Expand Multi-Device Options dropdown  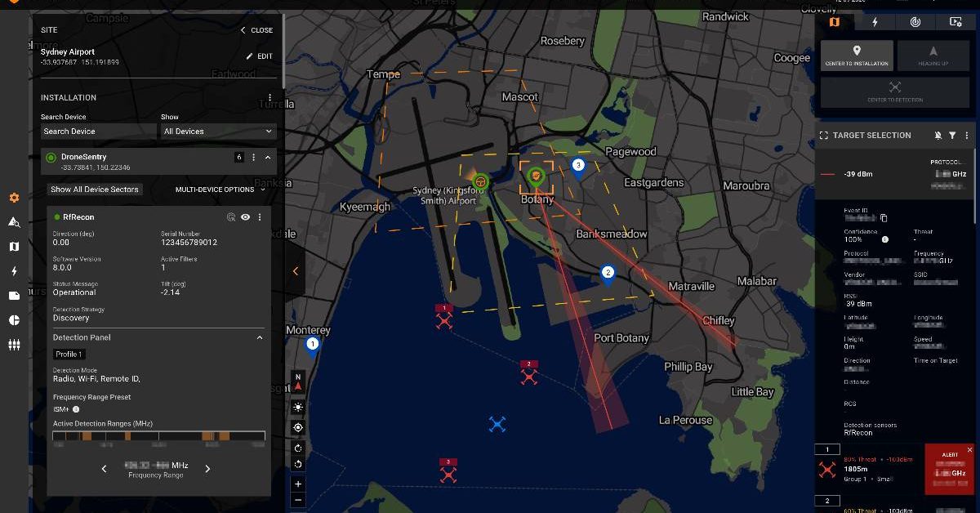point(220,190)
